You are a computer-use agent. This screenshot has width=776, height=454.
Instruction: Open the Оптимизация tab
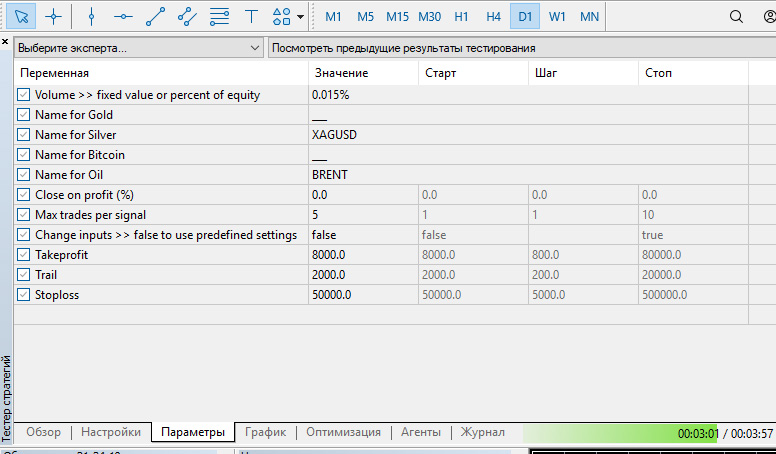(343, 432)
